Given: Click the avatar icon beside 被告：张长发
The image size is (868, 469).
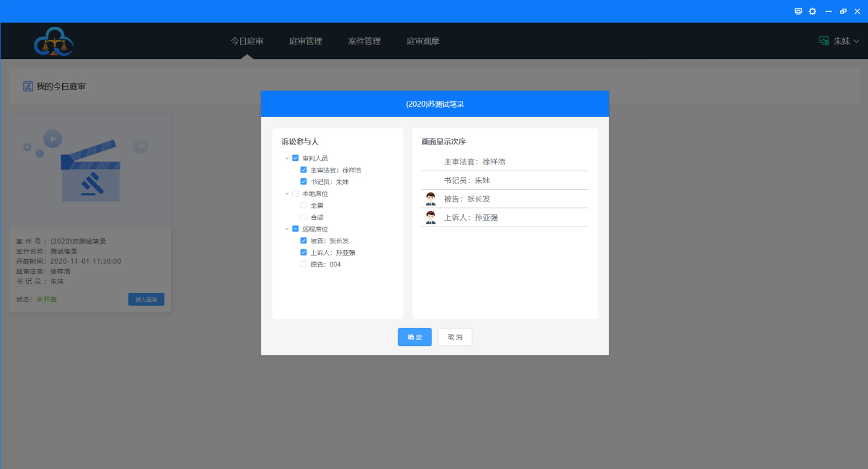Looking at the screenshot, I should tap(431, 199).
